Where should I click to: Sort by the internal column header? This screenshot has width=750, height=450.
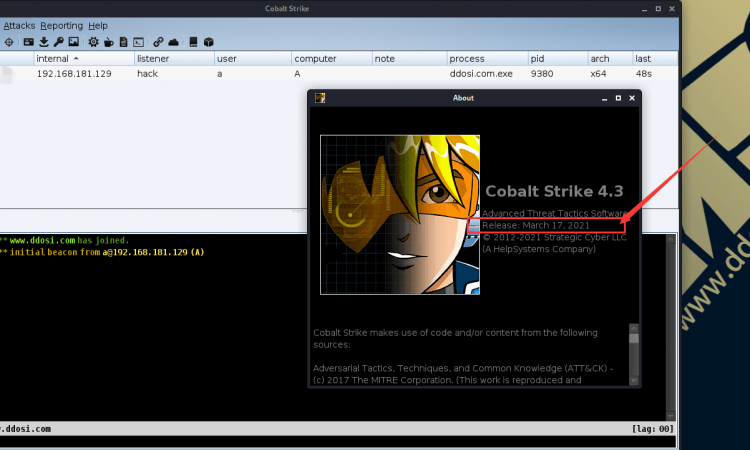[x=84, y=58]
